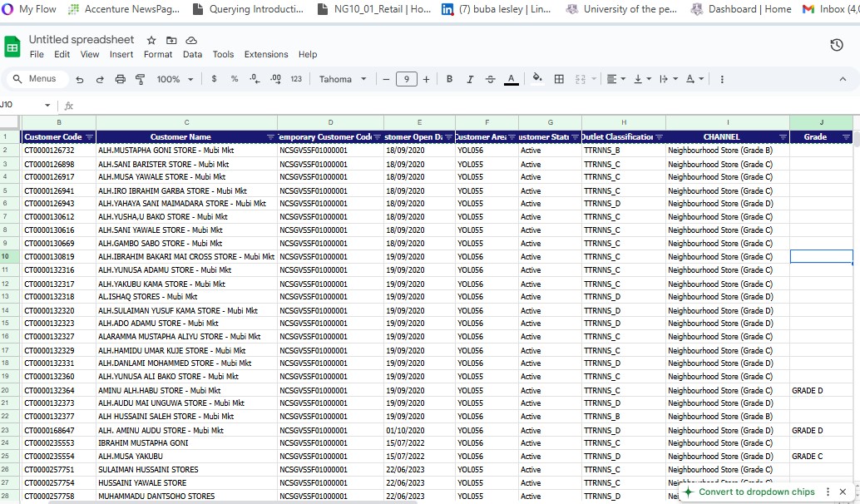Click the font size 9 field
The image size is (860, 504).
(407, 79)
